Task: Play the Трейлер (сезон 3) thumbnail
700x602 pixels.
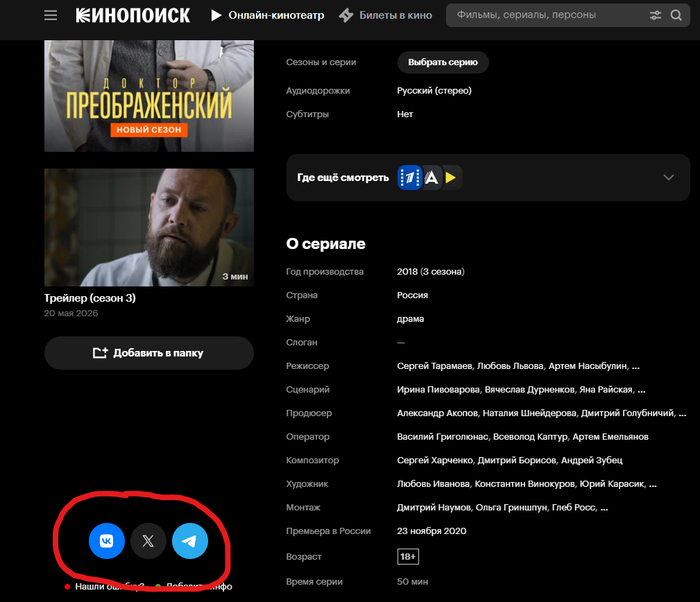Action: [149, 227]
